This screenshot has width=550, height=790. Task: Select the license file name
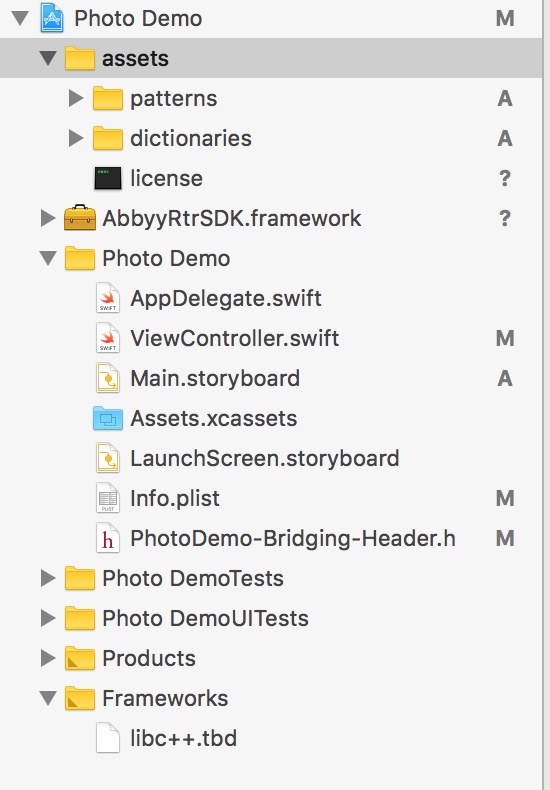pyautogui.click(x=167, y=178)
